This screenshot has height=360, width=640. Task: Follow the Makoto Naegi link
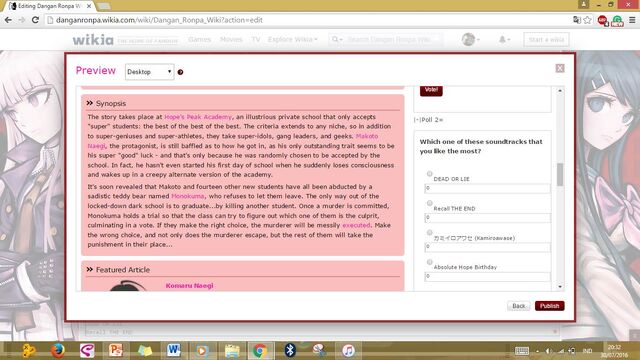click(367, 136)
